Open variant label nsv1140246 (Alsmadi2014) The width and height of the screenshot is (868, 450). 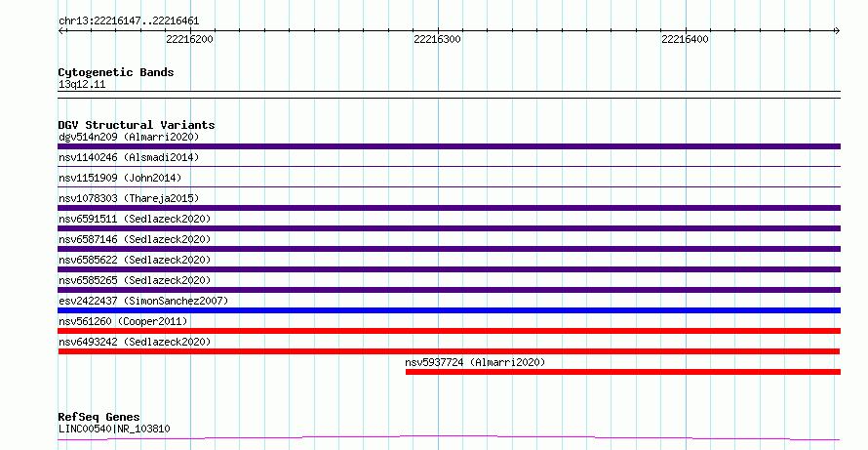129,157
